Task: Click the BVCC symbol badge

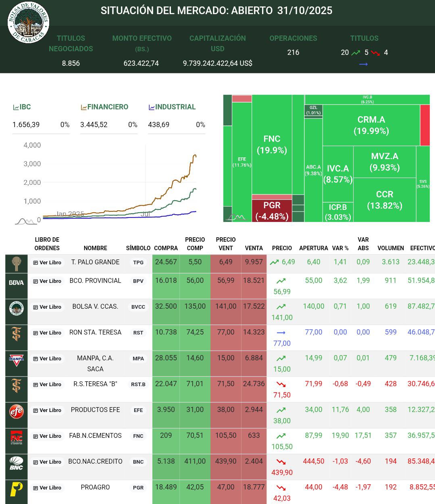Action: 138,307
